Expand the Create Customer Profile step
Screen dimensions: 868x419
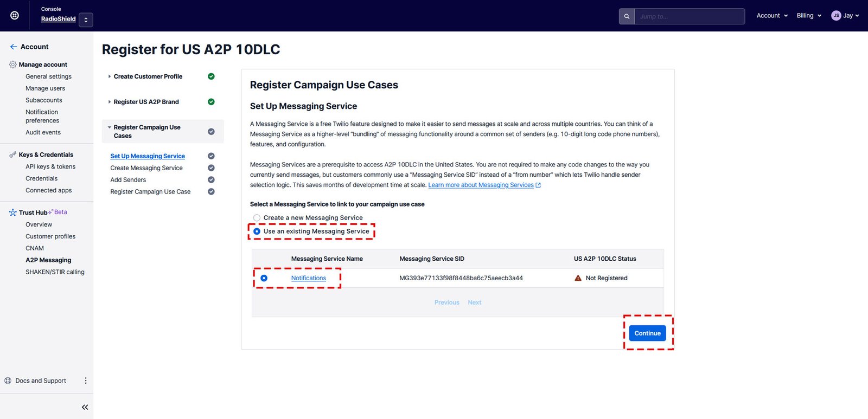point(110,76)
